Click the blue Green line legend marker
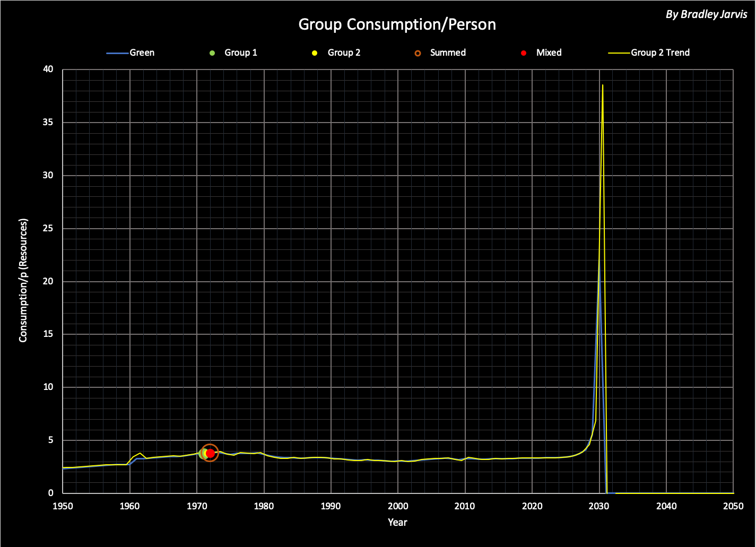 point(117,53)
